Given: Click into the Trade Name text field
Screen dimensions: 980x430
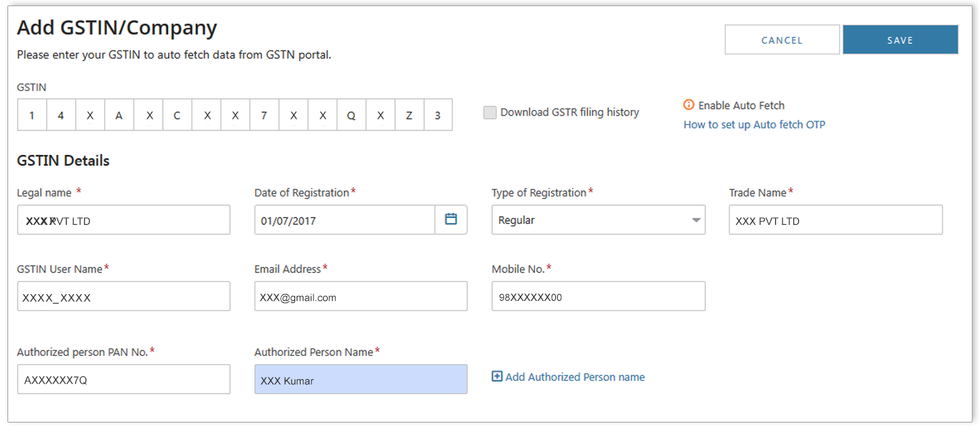Looking at the screenshot, I should click(x=835, y=220).
